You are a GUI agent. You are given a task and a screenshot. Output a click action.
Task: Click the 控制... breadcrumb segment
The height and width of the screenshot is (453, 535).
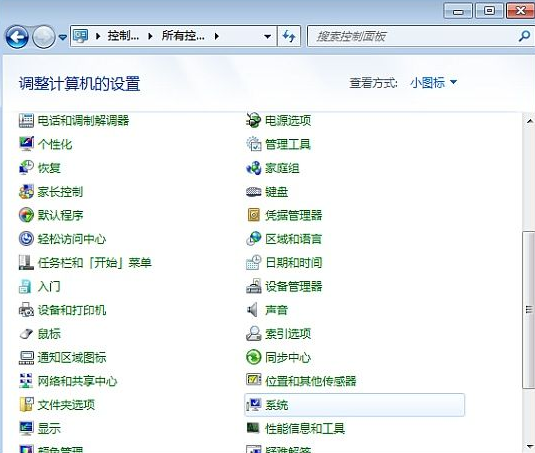pos(123,35)
